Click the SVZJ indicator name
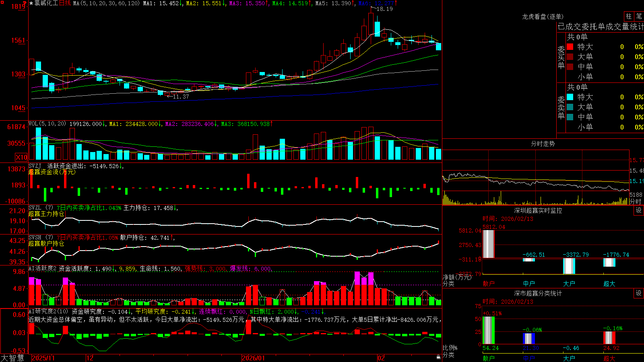Viewport: 644px width, 362px height. pyautogui.click(x=35, y=166)
